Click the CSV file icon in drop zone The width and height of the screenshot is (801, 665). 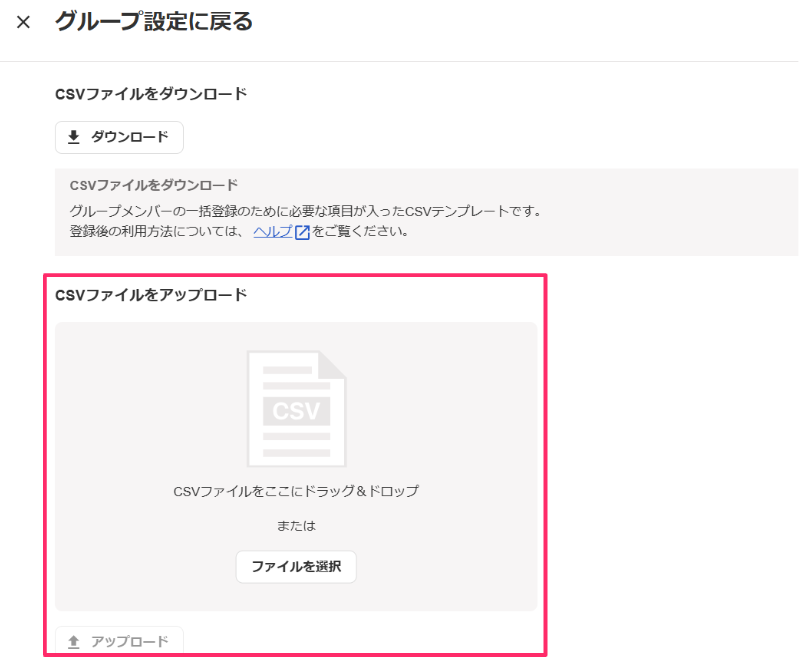click(296, 409)
